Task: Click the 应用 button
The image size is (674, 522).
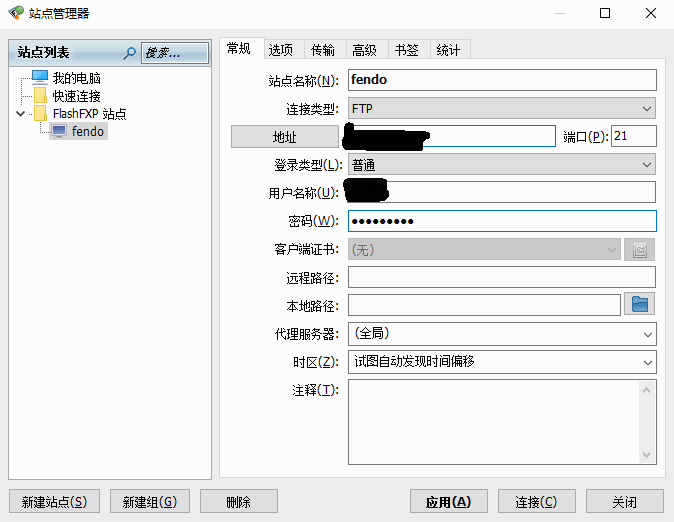Action: pos(448,502)
